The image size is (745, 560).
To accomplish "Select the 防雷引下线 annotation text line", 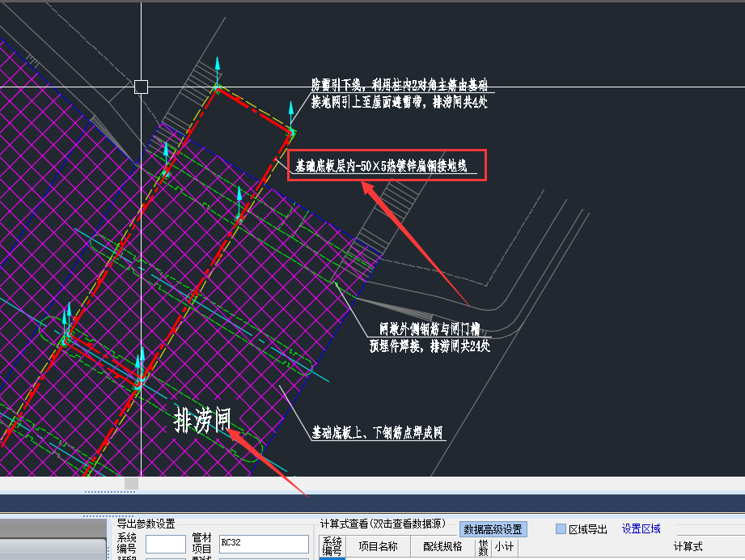I will coord(399,85).
